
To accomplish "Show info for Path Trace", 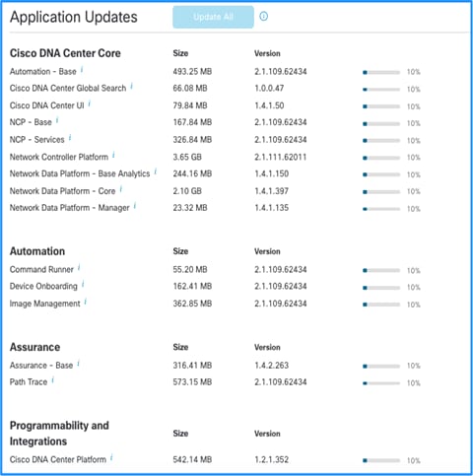I will point(53,380).
